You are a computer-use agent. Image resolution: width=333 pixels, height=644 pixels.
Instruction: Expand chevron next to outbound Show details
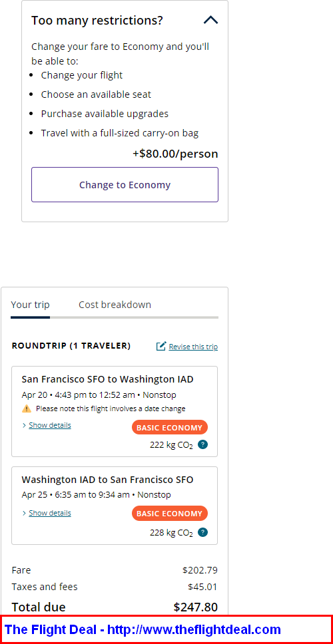coord(24,425)
